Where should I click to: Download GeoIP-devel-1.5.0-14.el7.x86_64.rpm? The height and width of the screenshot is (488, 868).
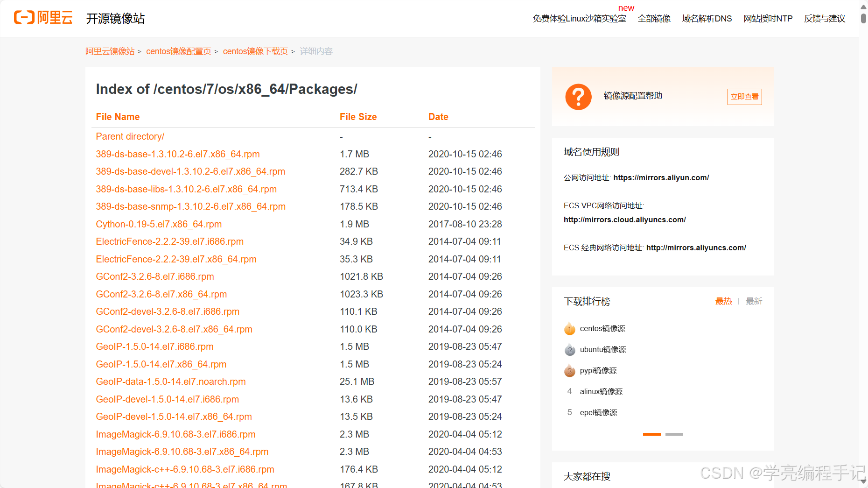[x=174, y=417]
